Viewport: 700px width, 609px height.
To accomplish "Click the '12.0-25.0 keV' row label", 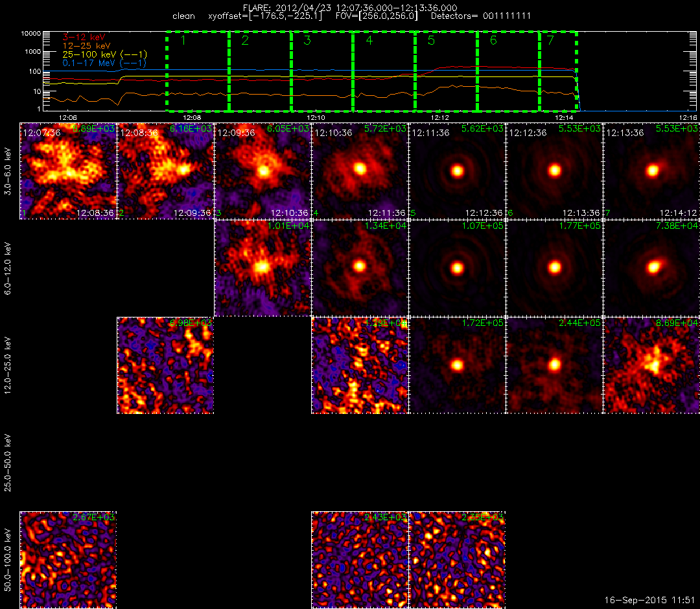I will point(8,365).
